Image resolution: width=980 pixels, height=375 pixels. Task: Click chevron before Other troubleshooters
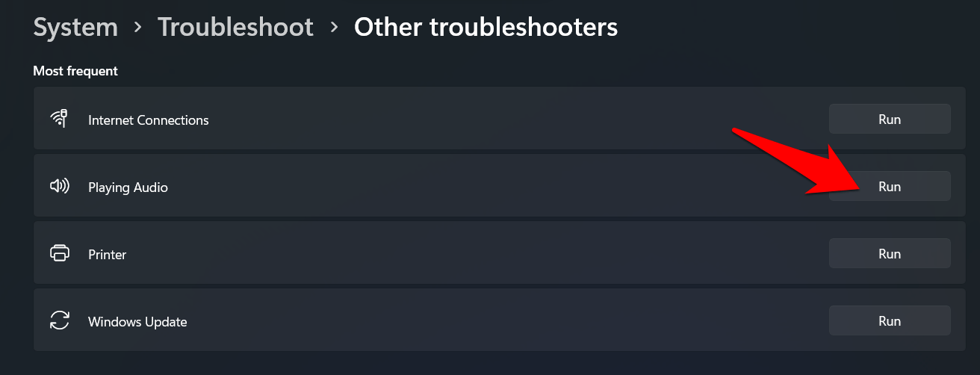click(334, 28)
